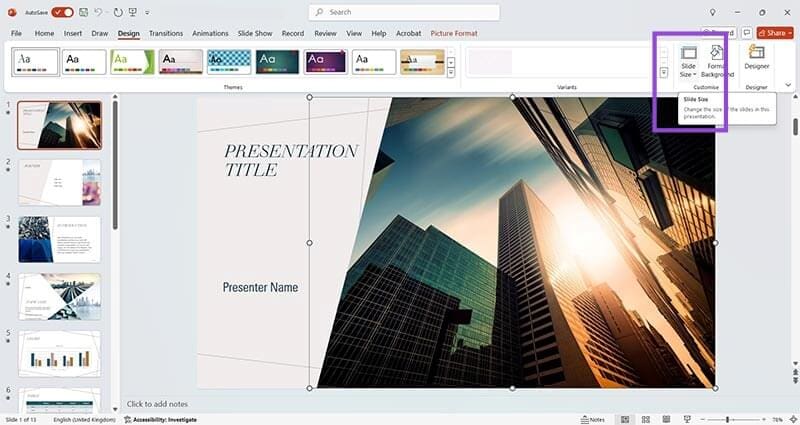Image resolution: width=800 pixels, height=425 pixels.
Task: Switch to the Home tab
Action: click(44, 33)
